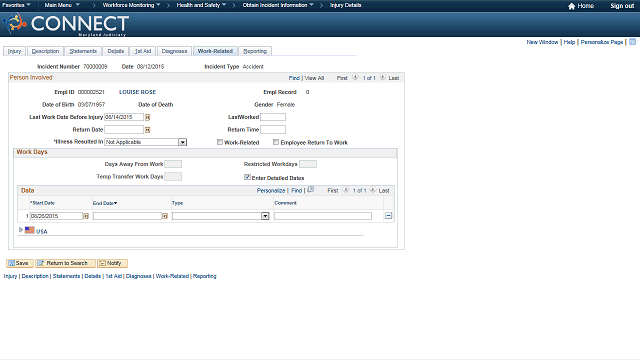Open the Help link
This screenshot has height=360, width=640.
pos(569,42)
